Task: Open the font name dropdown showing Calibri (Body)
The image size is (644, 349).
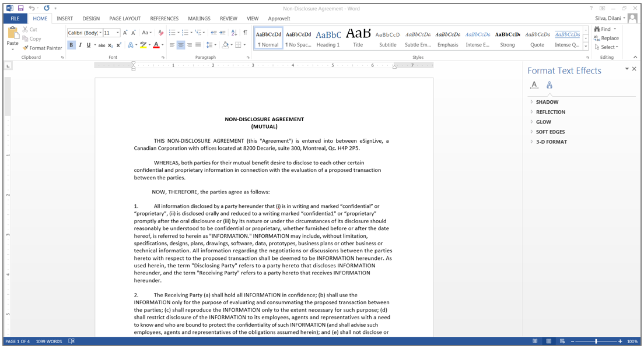Action: coord(100,33)
